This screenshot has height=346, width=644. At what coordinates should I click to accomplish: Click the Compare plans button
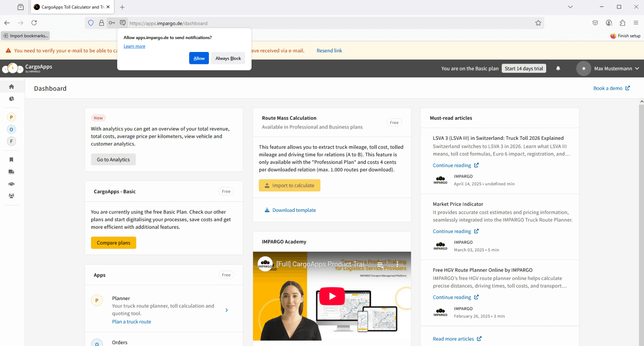pos(114,243)
